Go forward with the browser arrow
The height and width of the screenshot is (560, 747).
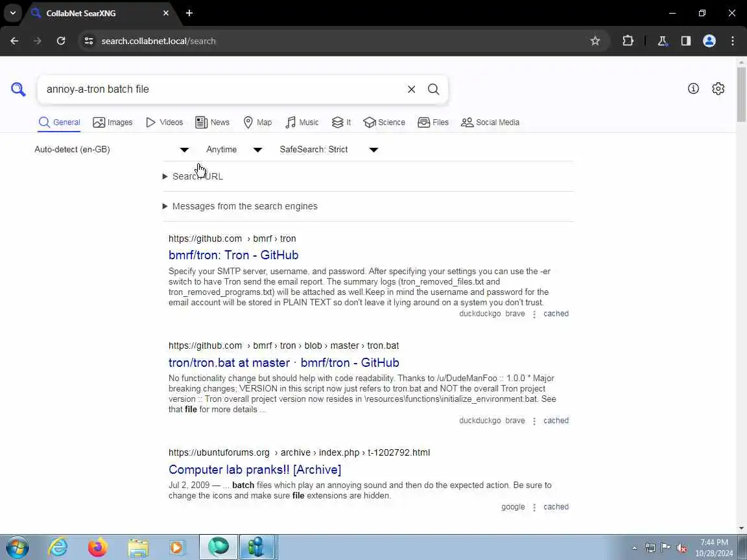(37, 41)
